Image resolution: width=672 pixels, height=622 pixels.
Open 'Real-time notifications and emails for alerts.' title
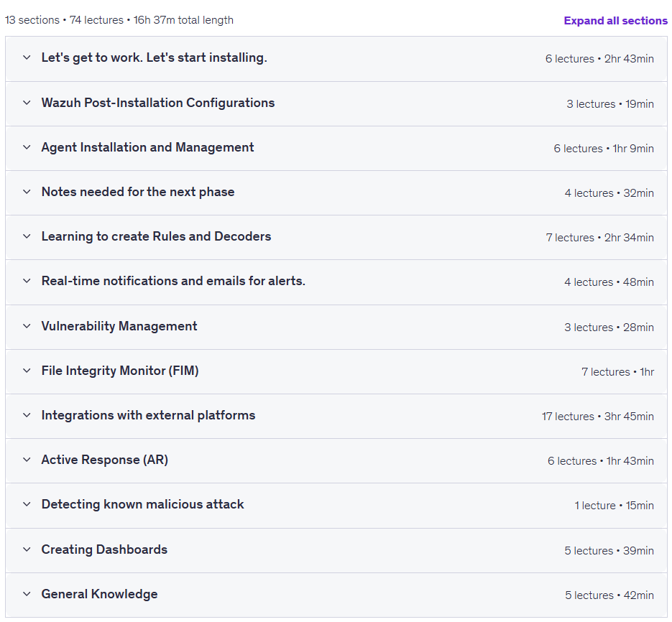(x=174, y=281)
